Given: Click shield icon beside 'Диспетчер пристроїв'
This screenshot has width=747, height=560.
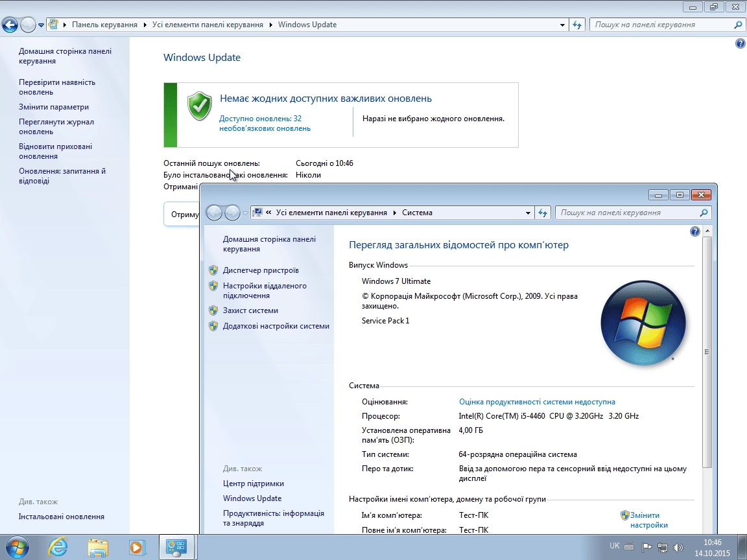Looking at the screenshot, I should (213, 270).
